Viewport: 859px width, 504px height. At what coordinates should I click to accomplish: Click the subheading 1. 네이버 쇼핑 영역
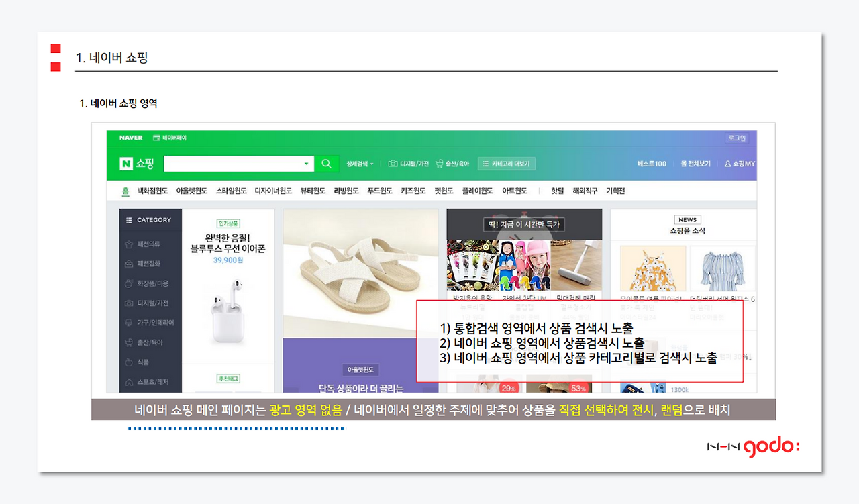118,103
